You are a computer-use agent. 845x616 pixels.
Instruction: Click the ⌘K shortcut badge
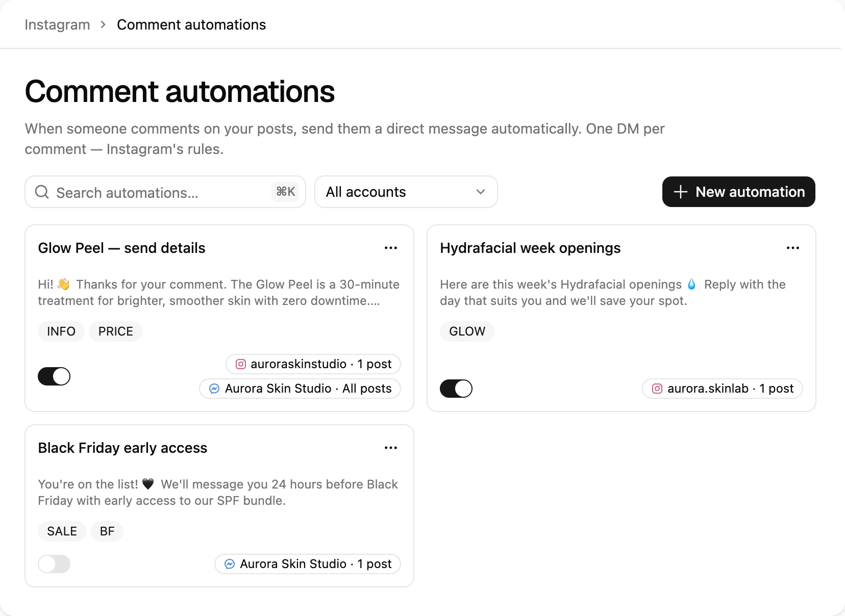[x=286, y=192]
